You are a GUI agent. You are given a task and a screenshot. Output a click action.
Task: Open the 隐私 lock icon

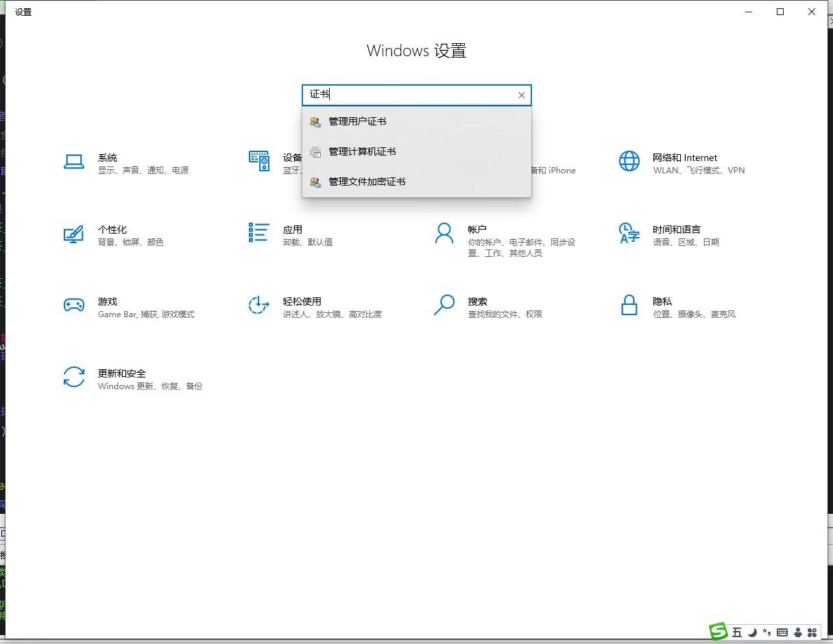click(629, 305)
